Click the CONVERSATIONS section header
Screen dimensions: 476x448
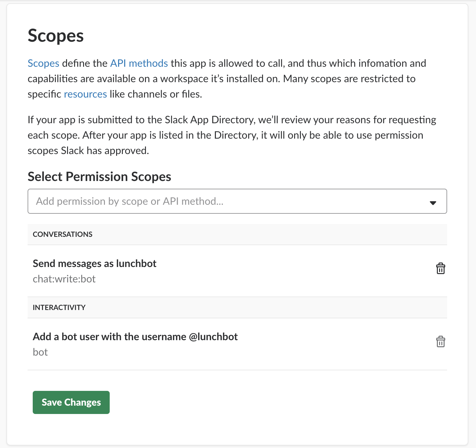(237, 234)
